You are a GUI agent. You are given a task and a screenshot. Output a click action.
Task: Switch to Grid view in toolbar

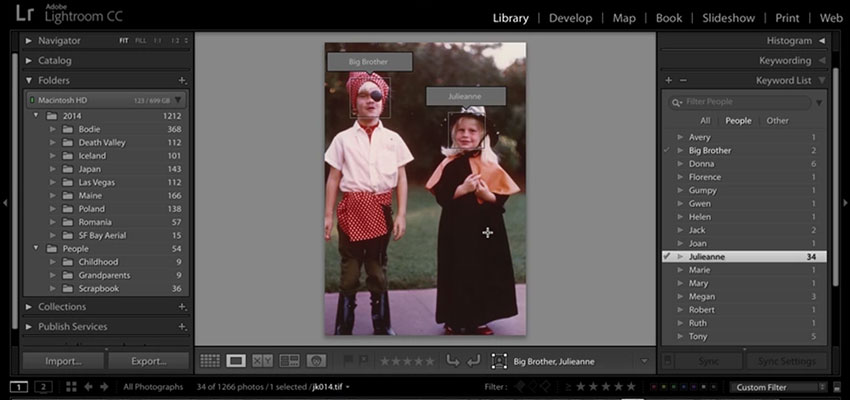[x=210, y=361]
